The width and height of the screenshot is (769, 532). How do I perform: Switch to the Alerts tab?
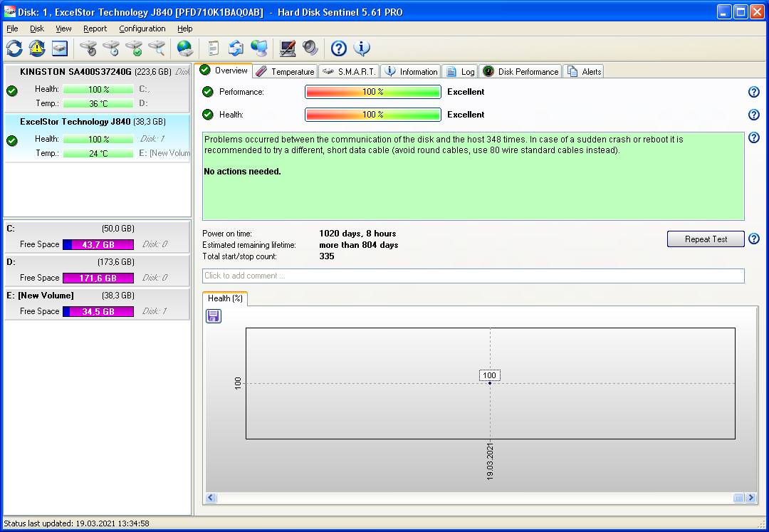coord(583,72)
